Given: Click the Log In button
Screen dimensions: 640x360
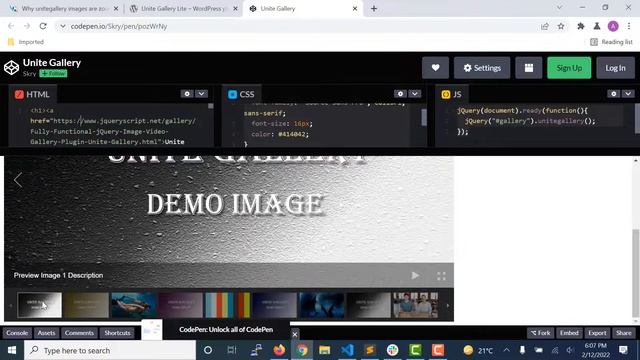Looking at the screenshot, I should point(616,68).
